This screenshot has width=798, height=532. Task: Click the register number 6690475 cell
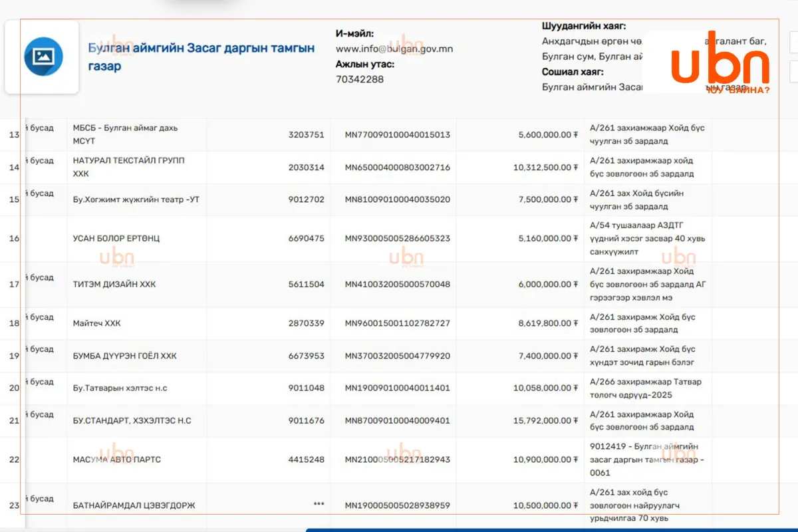click(x=307, y=238)
